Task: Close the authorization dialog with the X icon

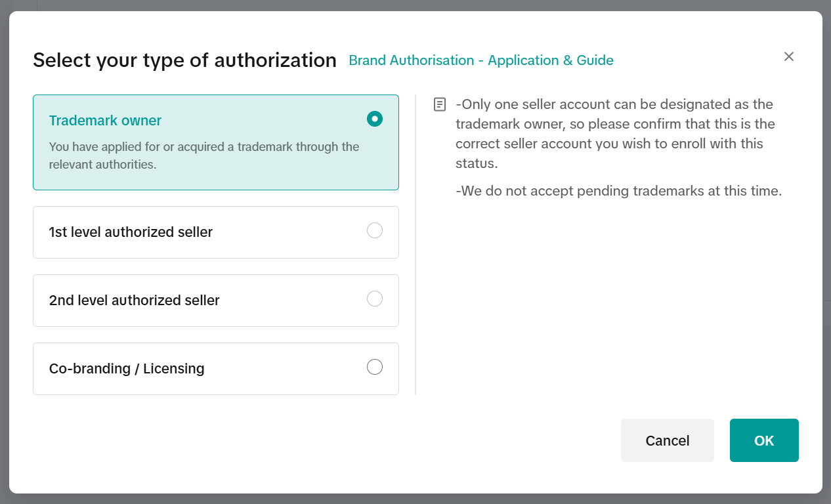Action: pyautogui.click(x=789, y=56)
